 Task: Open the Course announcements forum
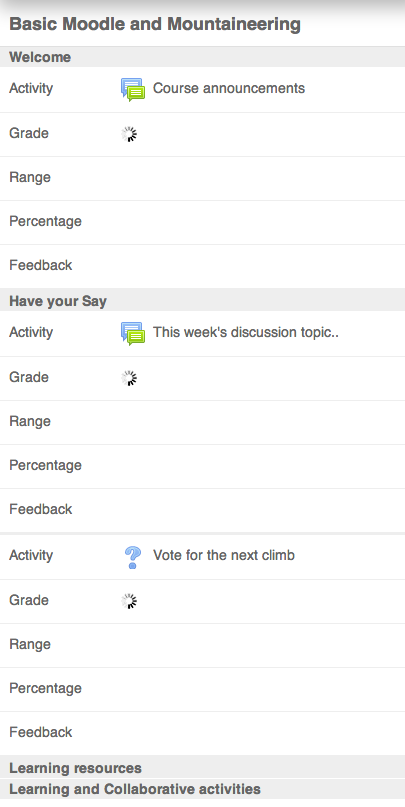tap(229, 89)
